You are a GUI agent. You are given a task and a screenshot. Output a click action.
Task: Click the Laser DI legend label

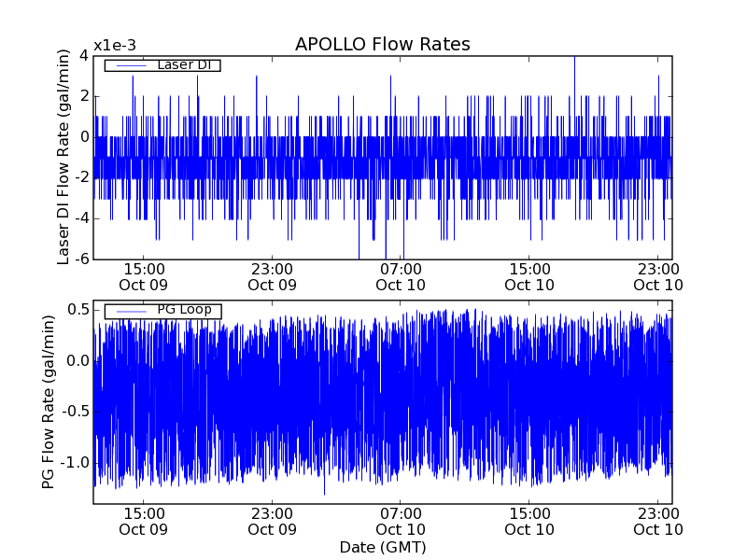pos(183,65)
